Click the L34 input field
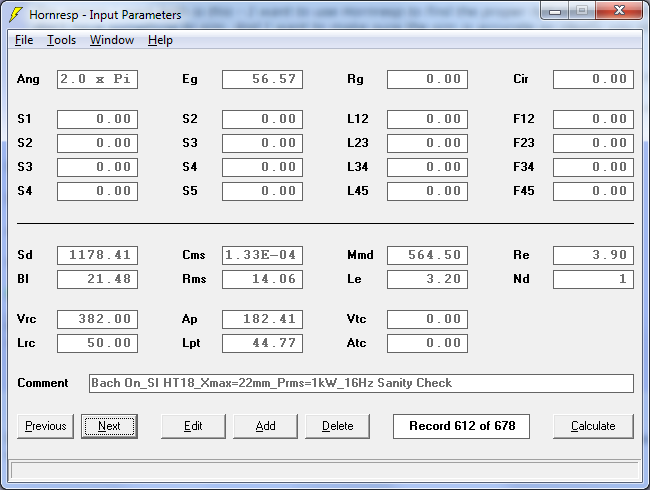Image resolution: width=650 pixels, height=490 pixels. click(x=427, y=167)
